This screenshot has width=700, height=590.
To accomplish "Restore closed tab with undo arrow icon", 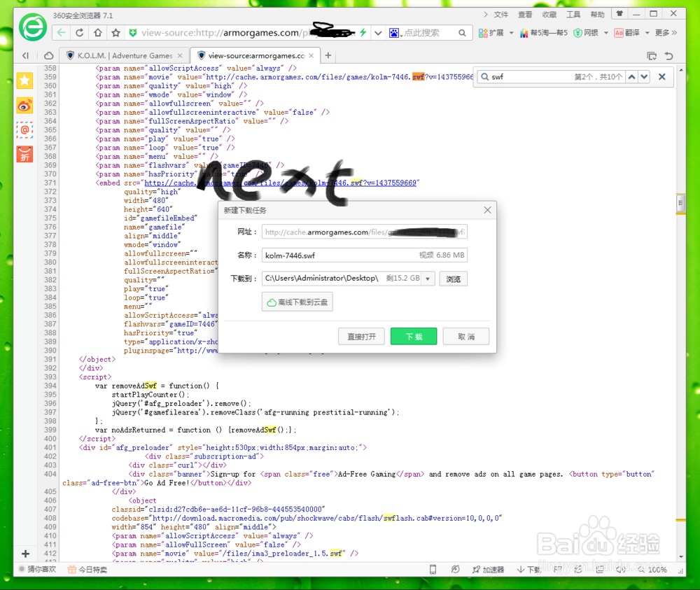I will (668, 56).
